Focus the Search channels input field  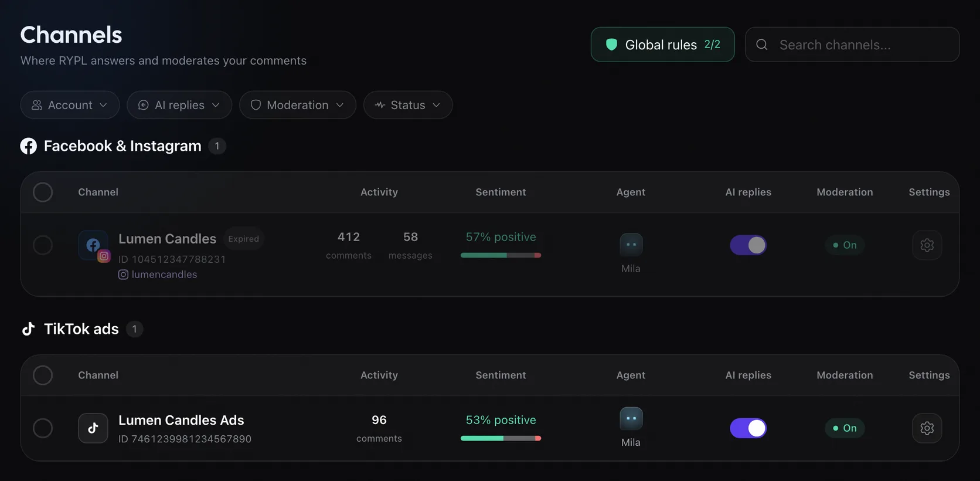[x=852, y=45]
